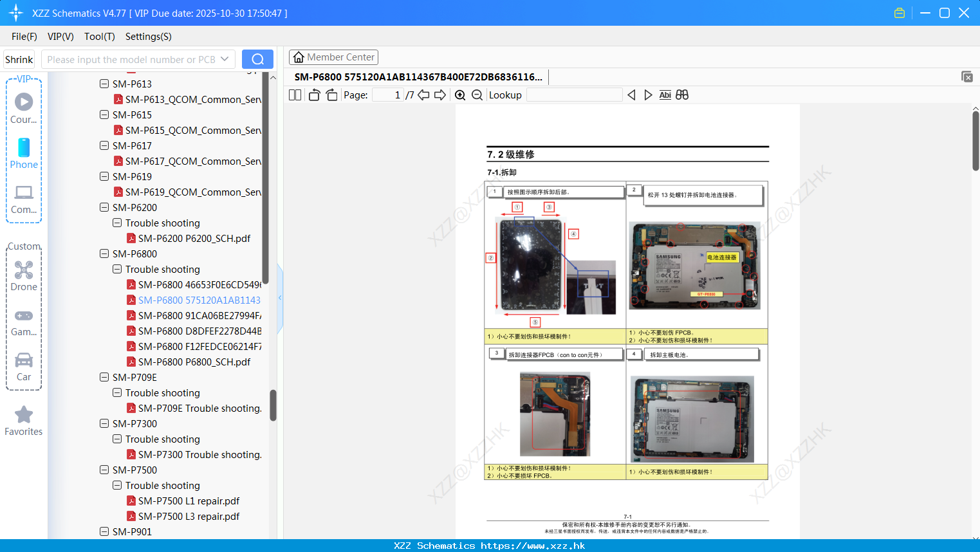The width and height of the screenshot is (980, 552).
Task: Click the window-restore icon at top right of viewer
Action: [x=967, y=77]
